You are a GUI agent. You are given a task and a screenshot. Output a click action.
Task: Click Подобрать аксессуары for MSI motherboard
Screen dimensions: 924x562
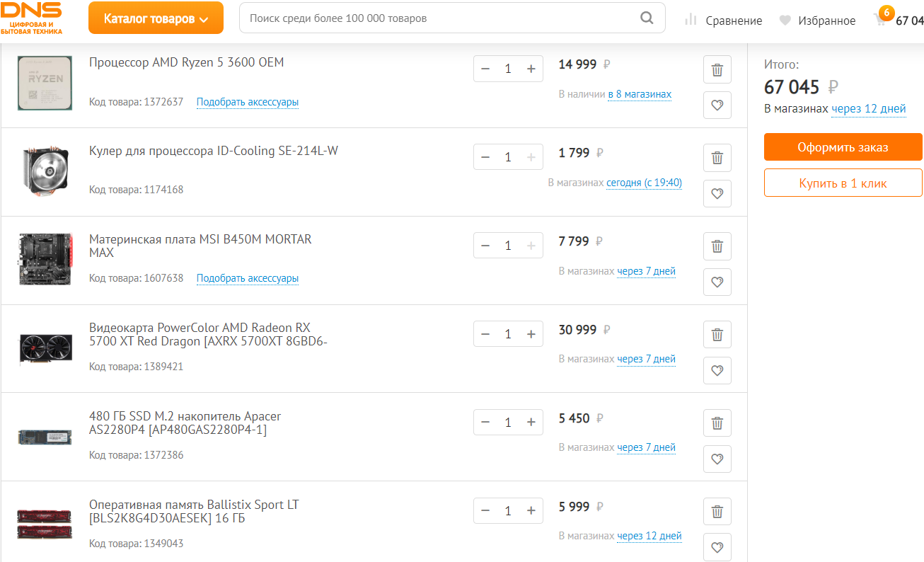248,278
